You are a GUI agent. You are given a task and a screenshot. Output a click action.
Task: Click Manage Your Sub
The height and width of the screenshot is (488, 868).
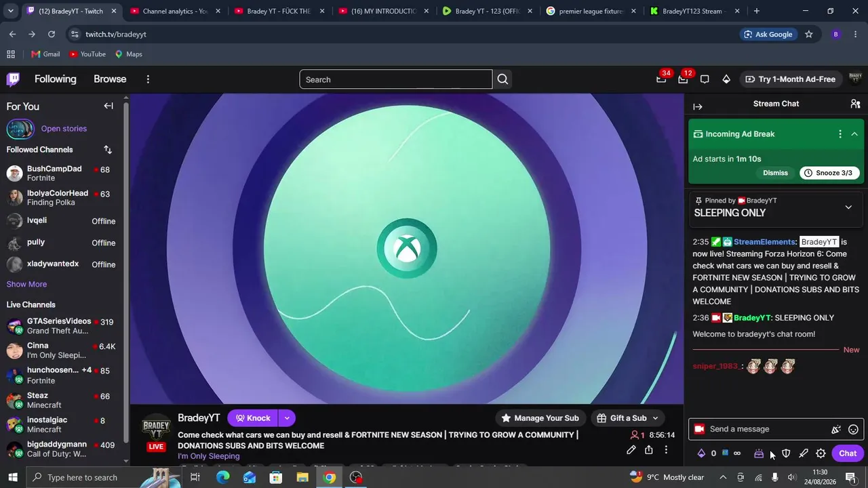tap(540, 418)
